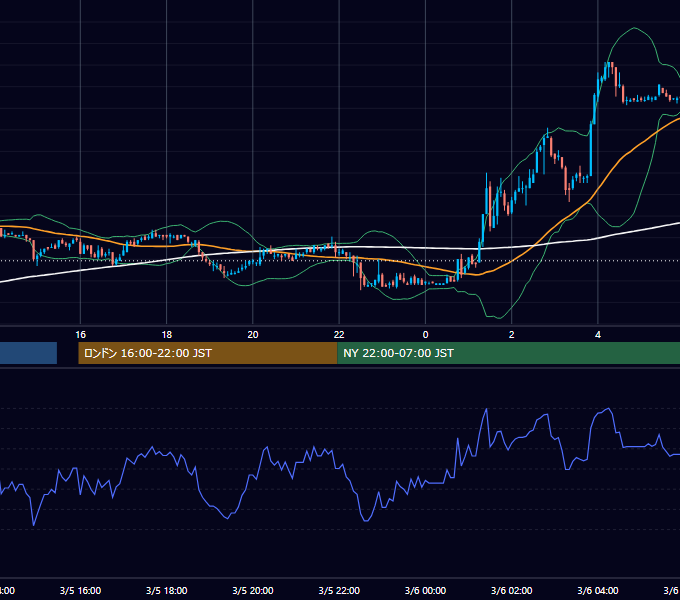Click the 20 hour label on price chart axis

point(253,335)
